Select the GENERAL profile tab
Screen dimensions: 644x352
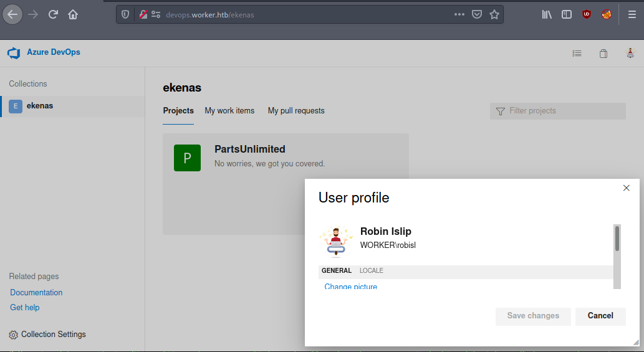337,271
